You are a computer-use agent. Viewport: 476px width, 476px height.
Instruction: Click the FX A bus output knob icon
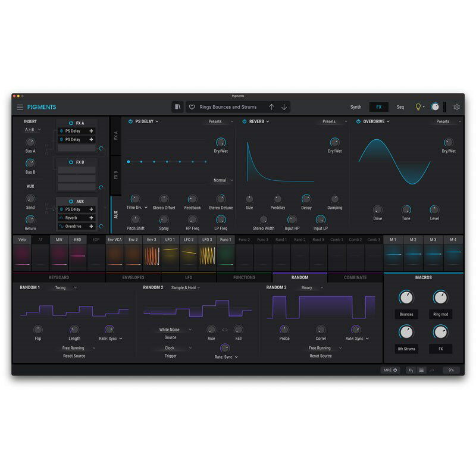click(x=101, y=148)
